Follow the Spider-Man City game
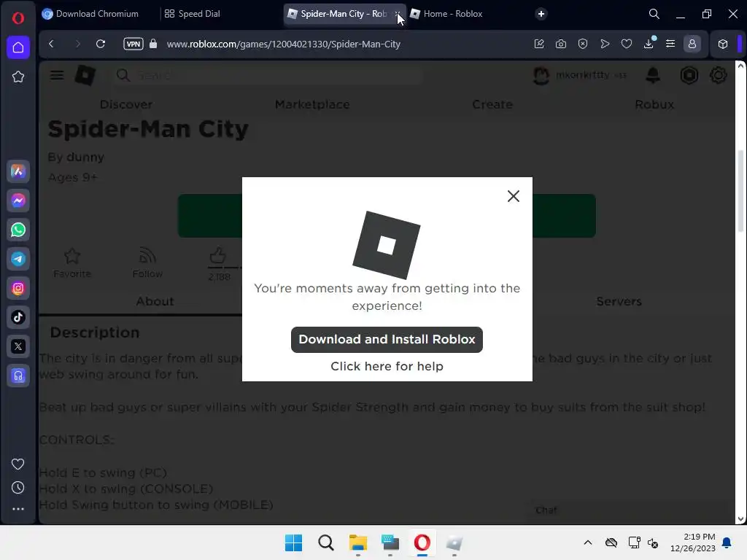 147,262
